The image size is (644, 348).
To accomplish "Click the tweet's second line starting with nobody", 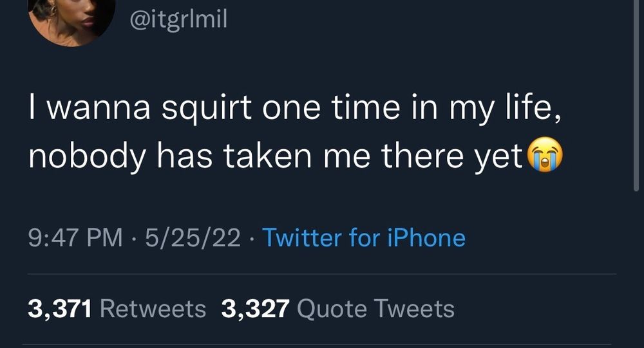I will [275, 156].
